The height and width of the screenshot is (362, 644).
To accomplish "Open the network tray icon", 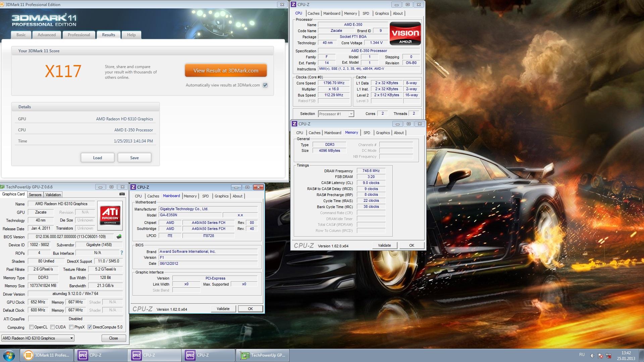I will (608, 356).
